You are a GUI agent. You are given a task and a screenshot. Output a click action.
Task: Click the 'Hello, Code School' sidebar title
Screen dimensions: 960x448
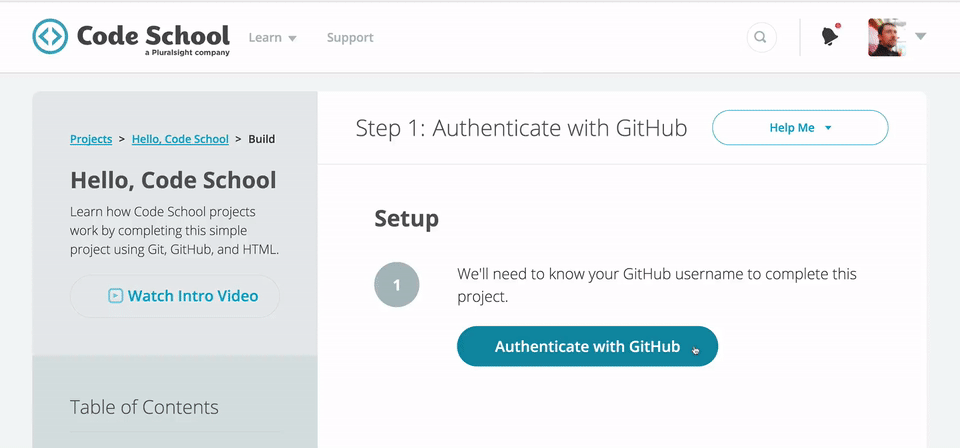click(173, 181)
